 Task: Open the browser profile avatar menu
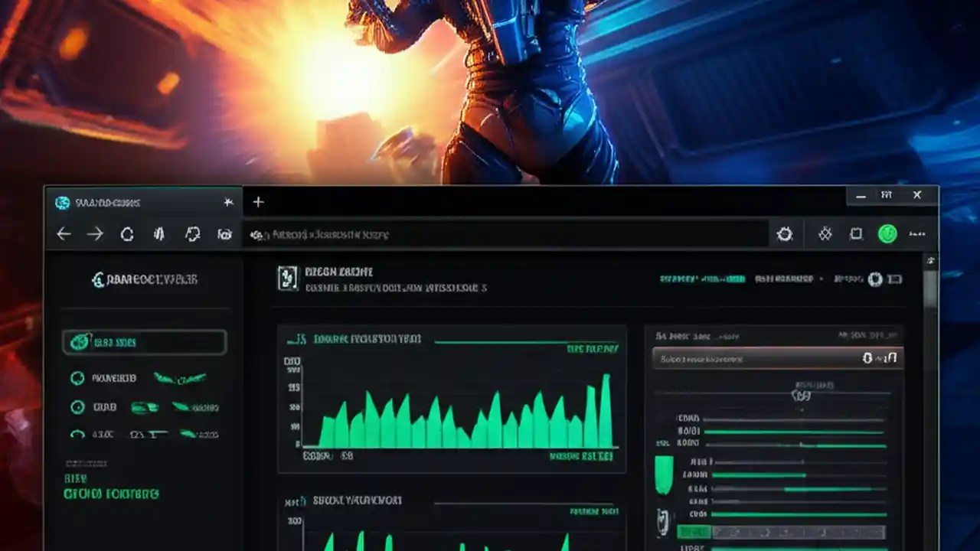click(888, 234)
